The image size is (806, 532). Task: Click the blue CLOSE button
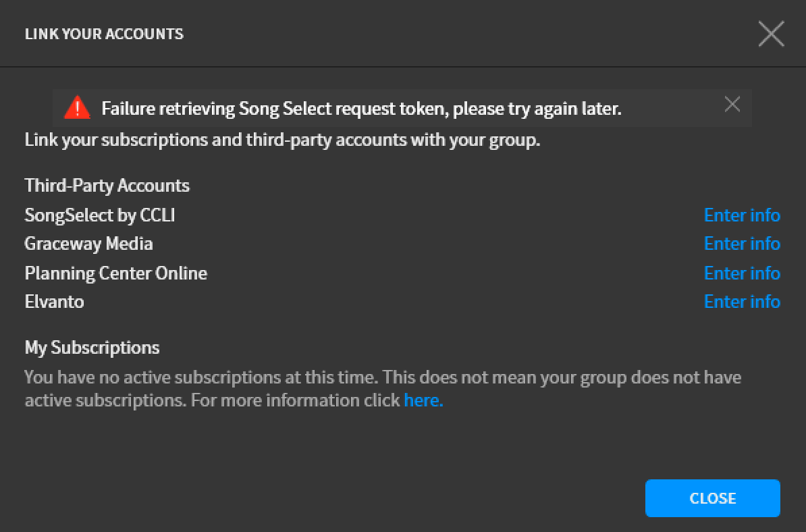pos(712,498)
